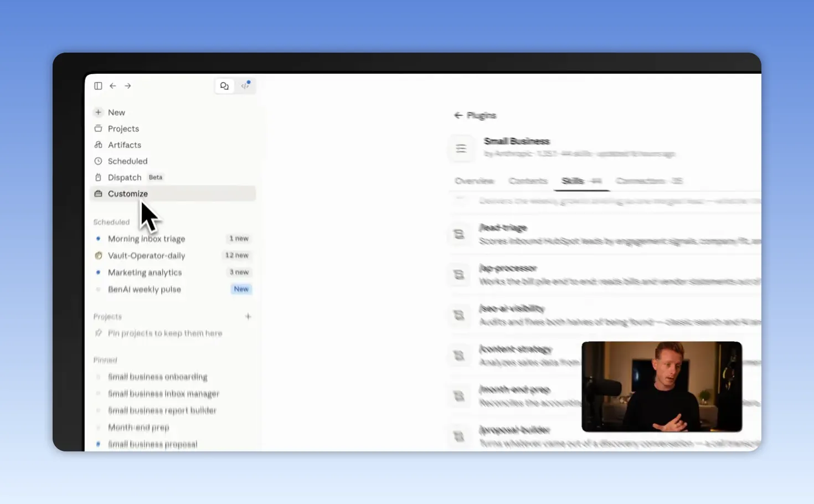Open the Vault-Operator-daily scheduled task

coord(172,255)
